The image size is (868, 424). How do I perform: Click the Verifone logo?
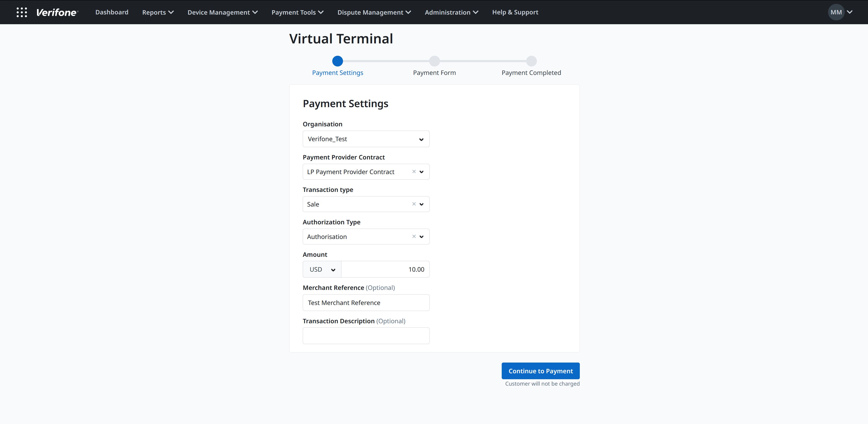pos(57,12)
